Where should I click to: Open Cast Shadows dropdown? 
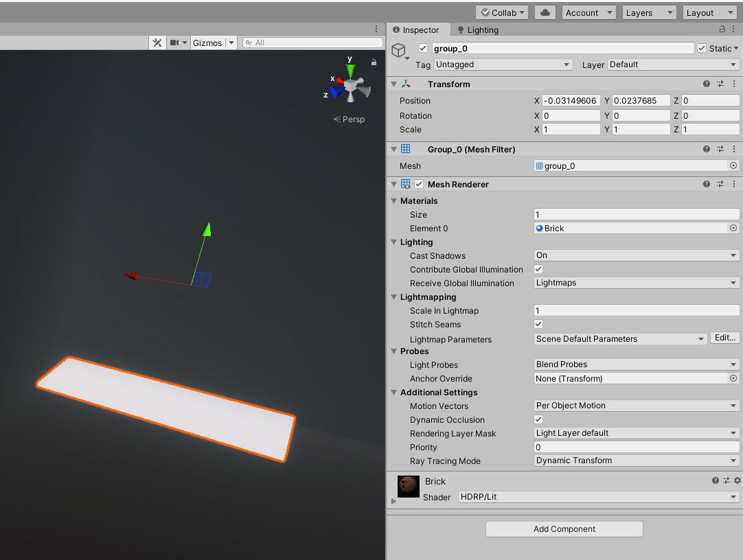pos(637,255)
